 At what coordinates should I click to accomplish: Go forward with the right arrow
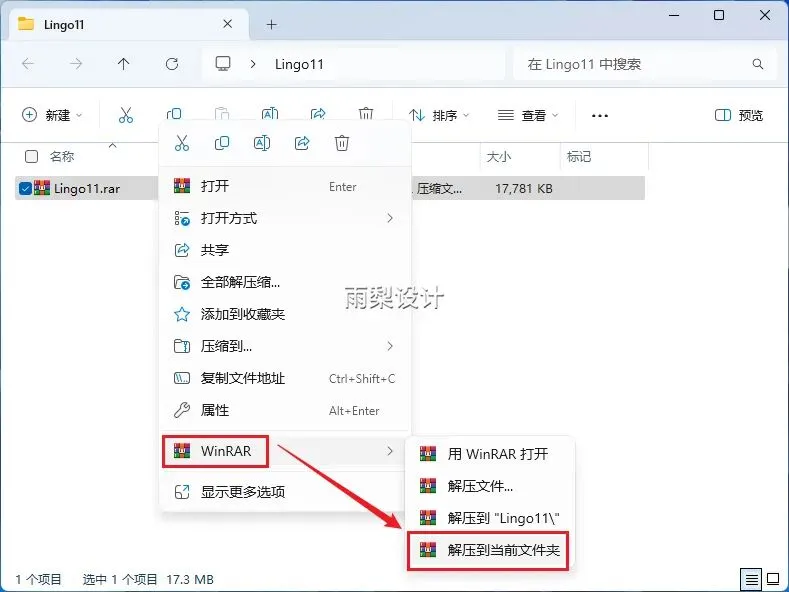76,64
